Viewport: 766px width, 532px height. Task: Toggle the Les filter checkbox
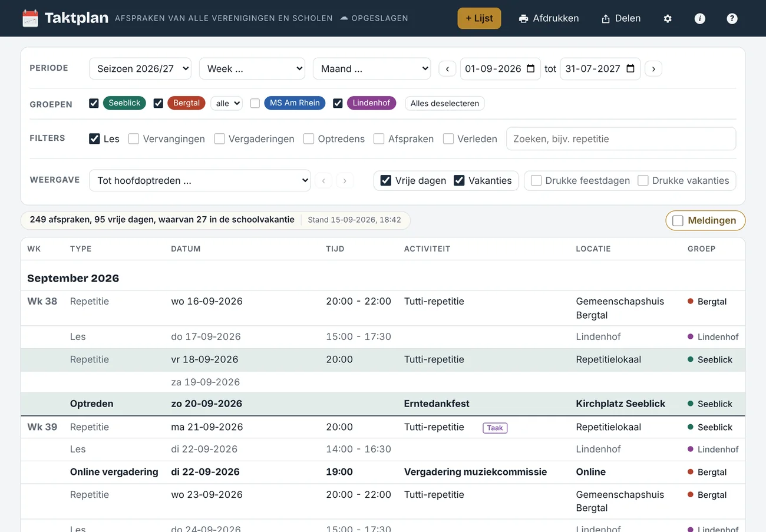pyautogui.click(x=94, y=139)
